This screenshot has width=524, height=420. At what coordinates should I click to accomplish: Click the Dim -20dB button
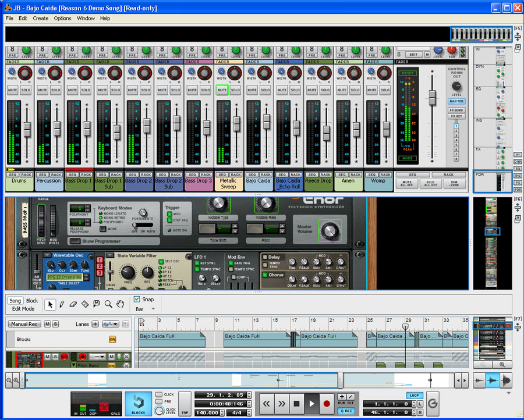454,184
